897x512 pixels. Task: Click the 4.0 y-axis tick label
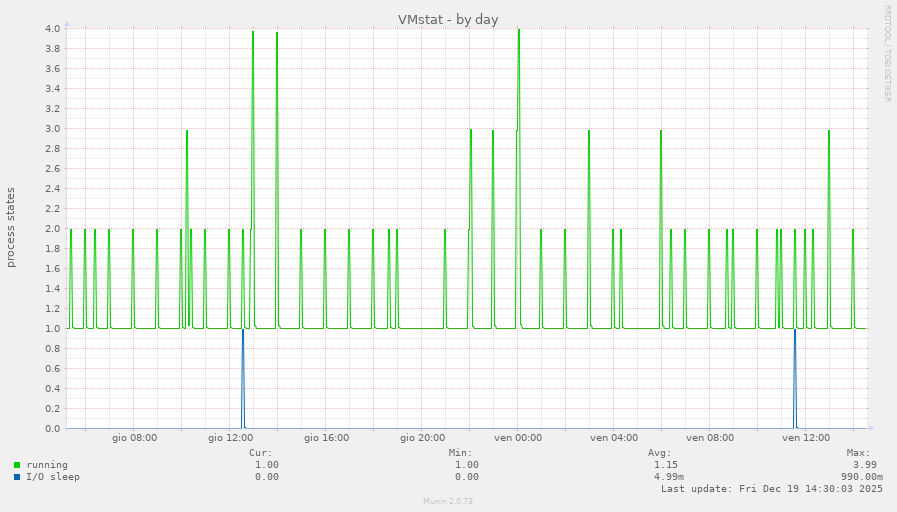[x=53, y=29]
